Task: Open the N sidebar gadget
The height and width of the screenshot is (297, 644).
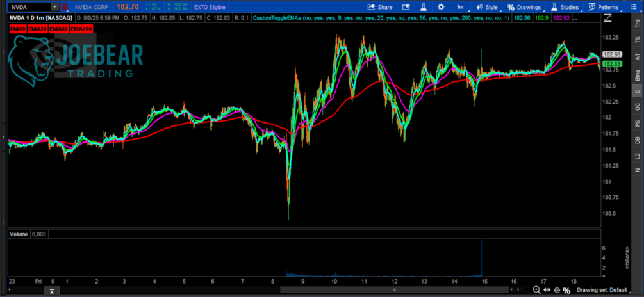Action: [638, 170]
